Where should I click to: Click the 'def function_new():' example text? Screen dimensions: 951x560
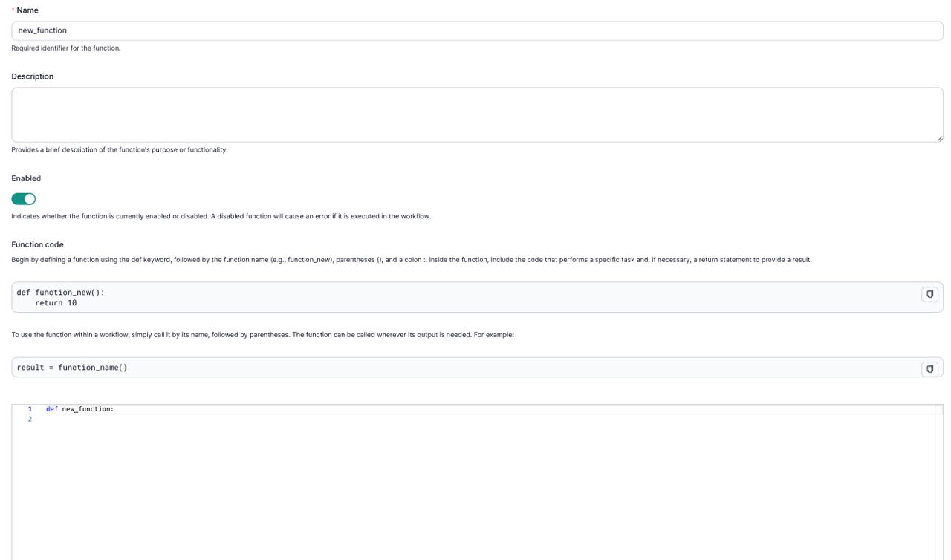click(x=60, y=293)
